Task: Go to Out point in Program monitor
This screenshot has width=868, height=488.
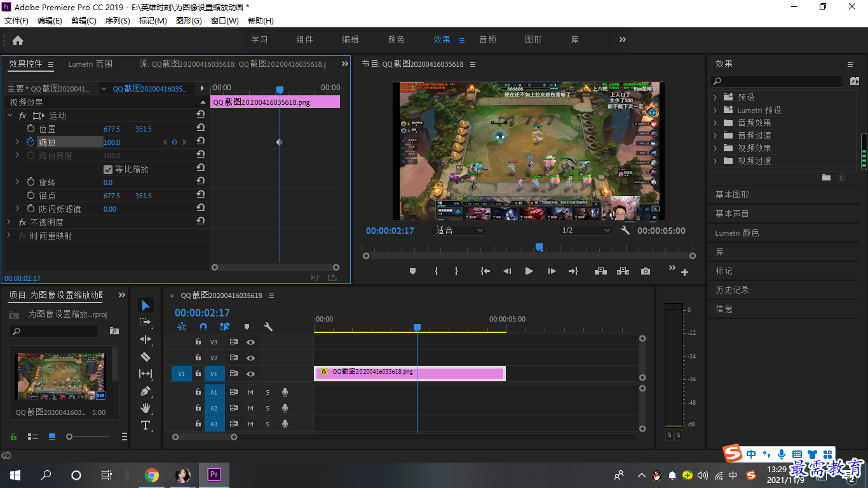Action: 573,271
